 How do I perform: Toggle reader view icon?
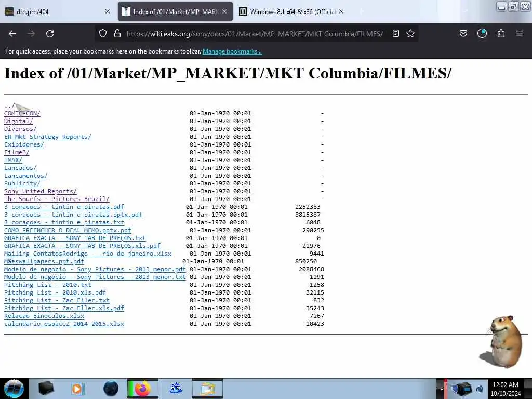click(395, 34)
